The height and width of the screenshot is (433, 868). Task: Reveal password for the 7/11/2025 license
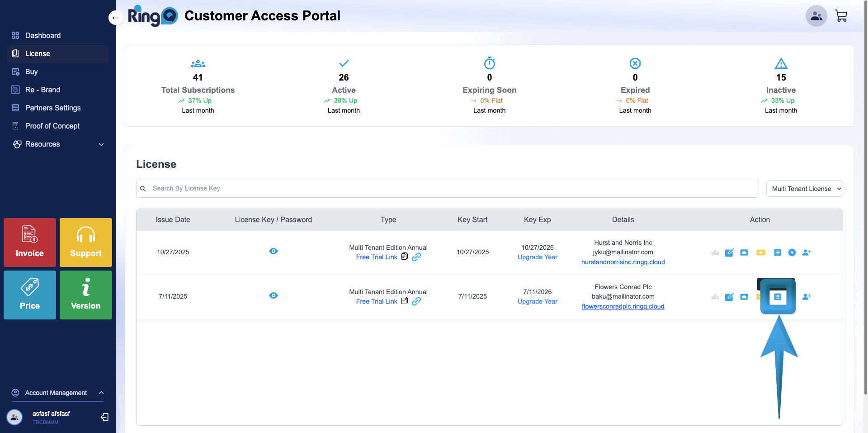pos(274,295)
